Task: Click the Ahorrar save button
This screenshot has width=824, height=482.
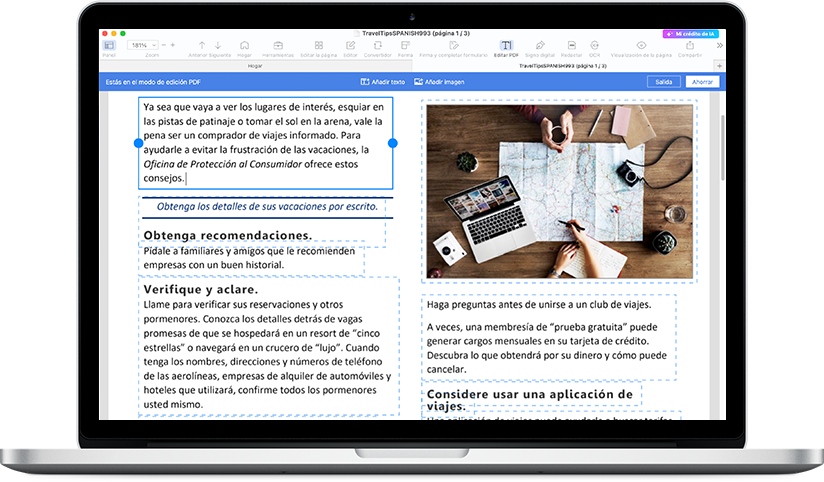Action: [x=702, y=82]
